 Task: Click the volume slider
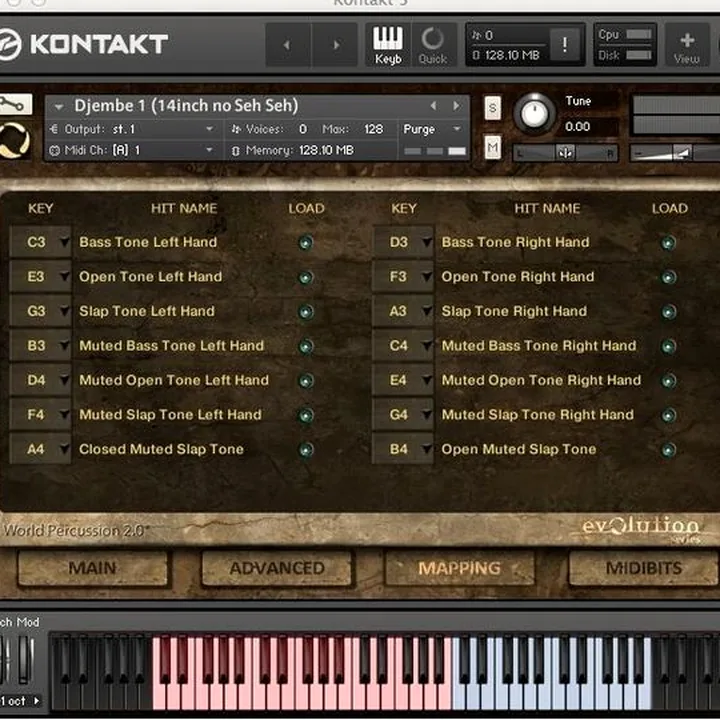675,153
